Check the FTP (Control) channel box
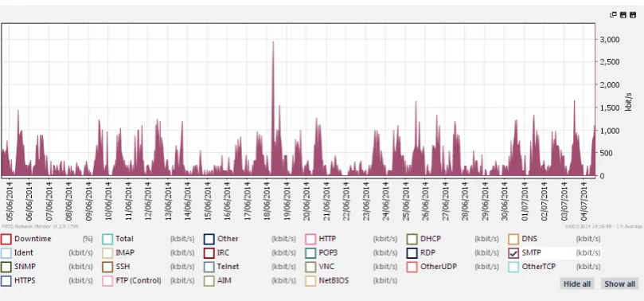The image size is (644, 301). [x=107, y=281]
